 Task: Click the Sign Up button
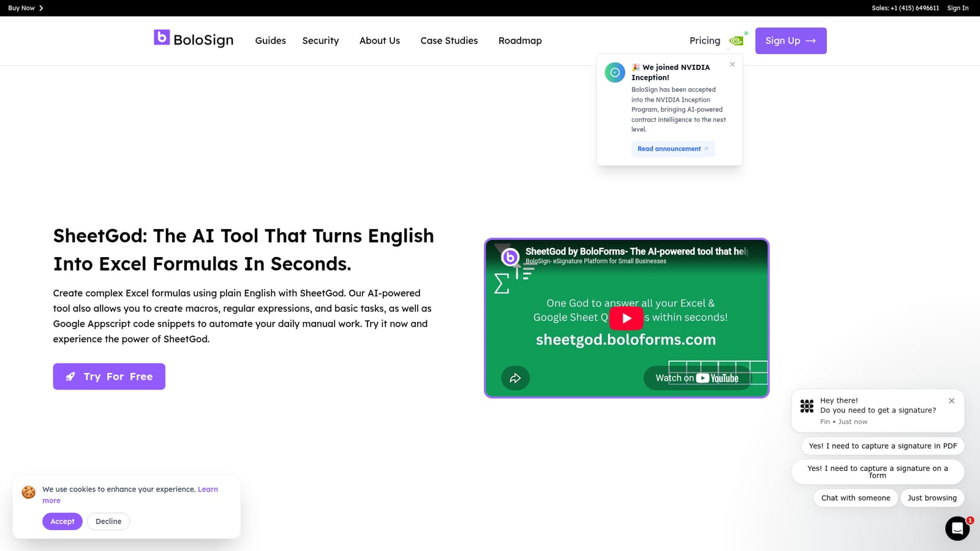(791, 40)
